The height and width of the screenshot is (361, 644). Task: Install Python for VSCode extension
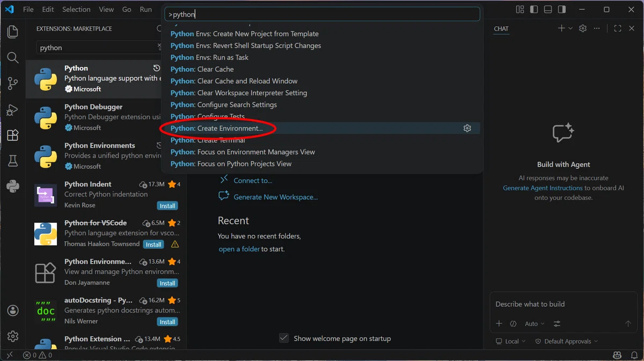click(x=153, y=244)
